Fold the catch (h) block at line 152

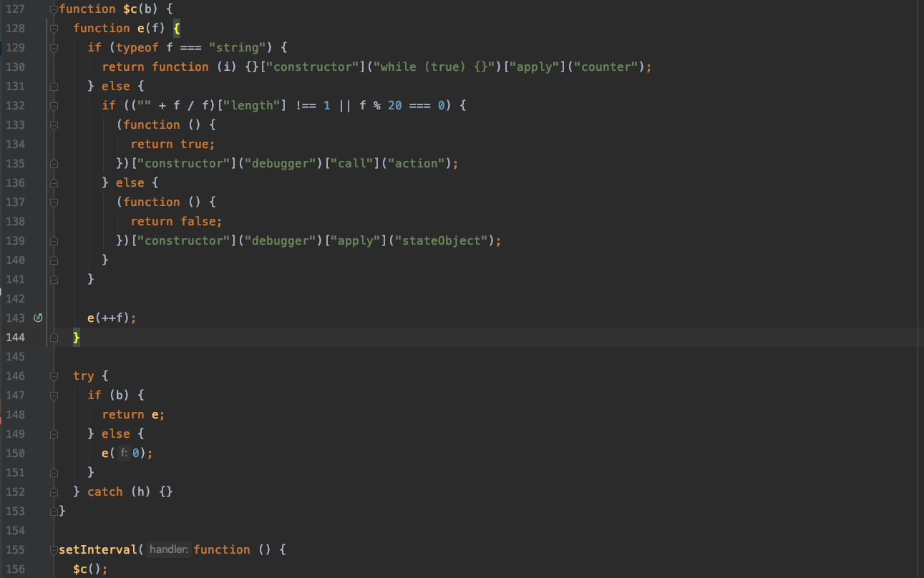click(54, 492)
